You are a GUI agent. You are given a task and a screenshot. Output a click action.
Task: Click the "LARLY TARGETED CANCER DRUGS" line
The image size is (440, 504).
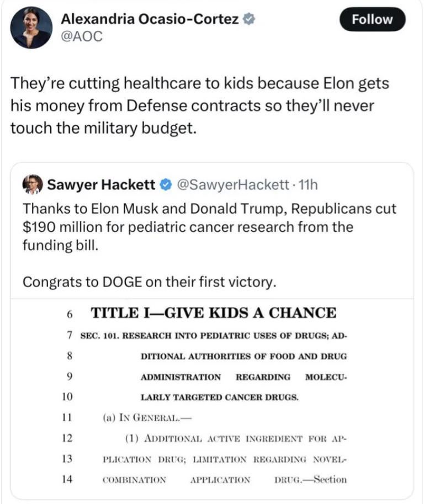click(x=219, y=397)
